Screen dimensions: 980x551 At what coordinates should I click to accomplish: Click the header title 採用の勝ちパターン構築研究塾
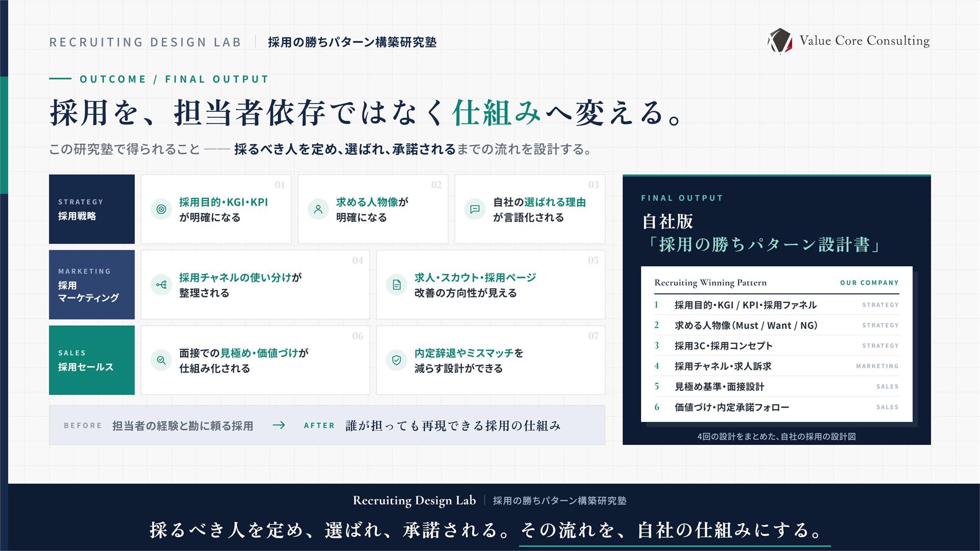tap(352, 42)
